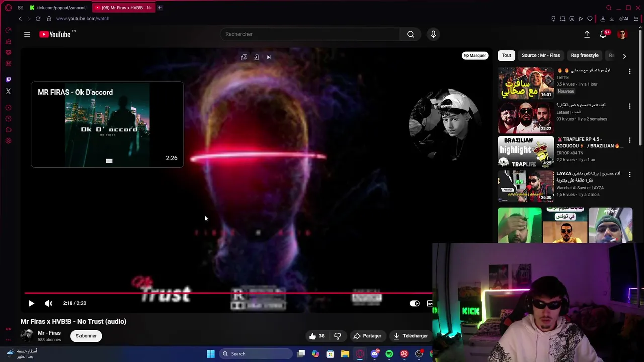Hide end cards with Masquer
Image resolution: width=644 pixels, height=362 pixels.
tap(475, 56)
